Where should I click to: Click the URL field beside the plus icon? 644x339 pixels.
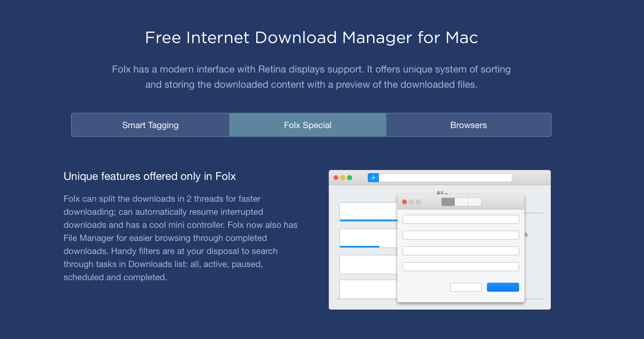445,178
